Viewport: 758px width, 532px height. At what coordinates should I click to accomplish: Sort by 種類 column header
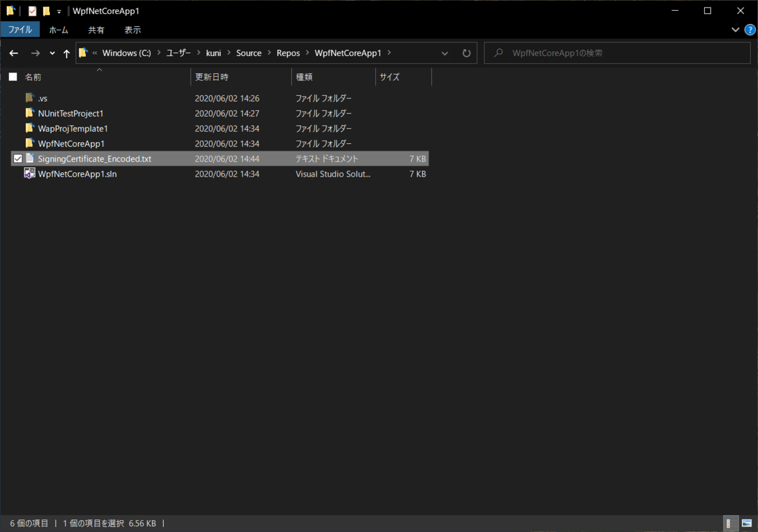click(304, 77)
